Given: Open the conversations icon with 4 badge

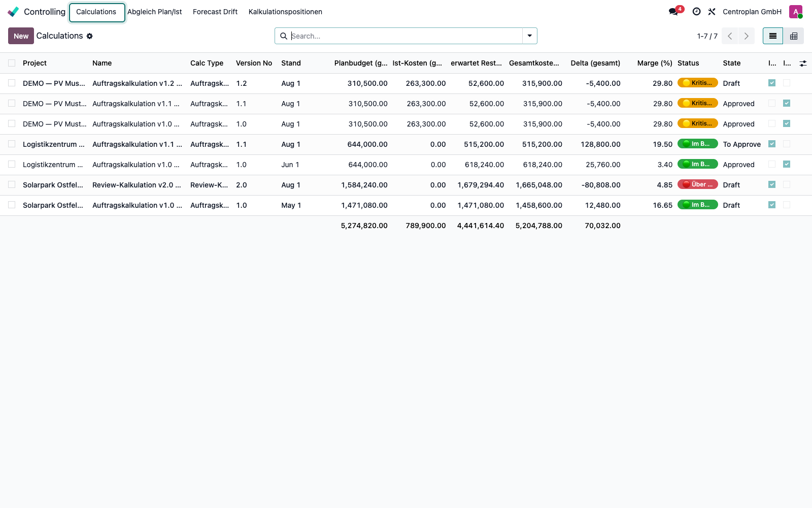Looking at the screenshot, I should coord(674,12).
